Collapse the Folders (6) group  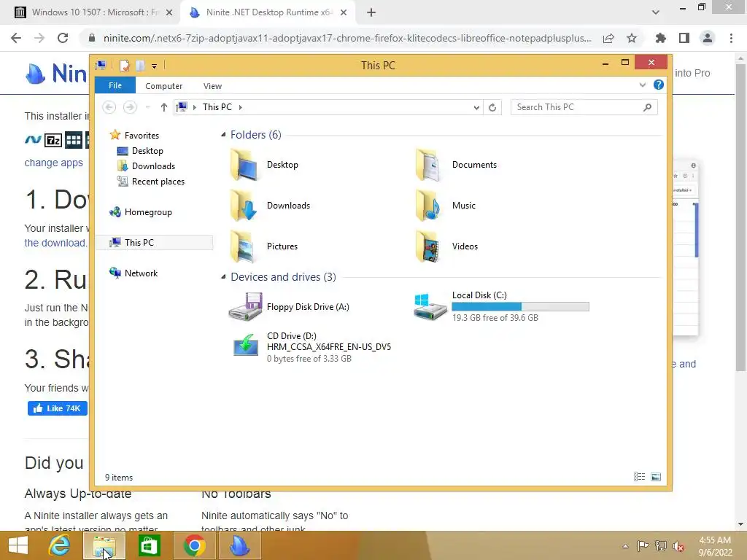[223, 135]
